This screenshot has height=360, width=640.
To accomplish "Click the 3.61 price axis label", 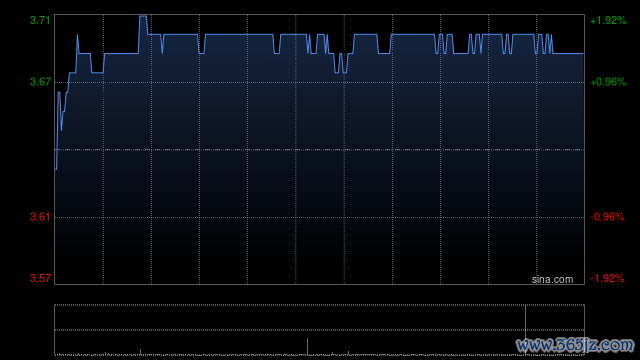I will pyautogui.click(x=40, y=217).
